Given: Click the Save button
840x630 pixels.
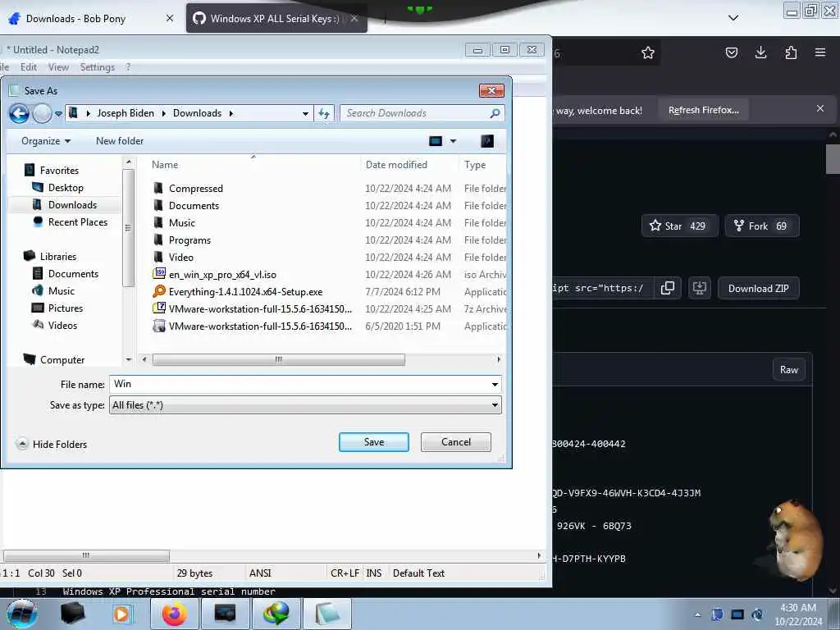Looking at the screenshot, I should point(374,442).
